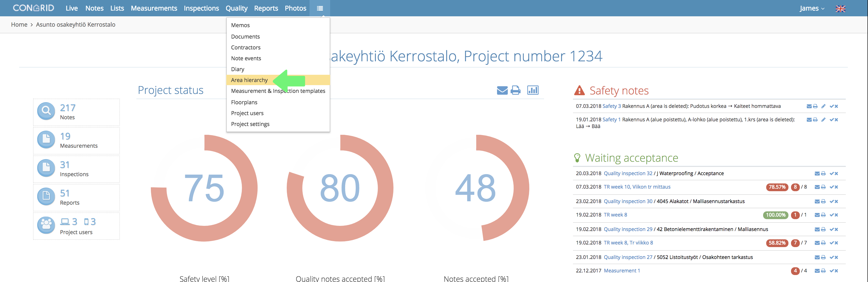Open Notes in the top navigation
The image size is (868, 282).
point(94,8)
